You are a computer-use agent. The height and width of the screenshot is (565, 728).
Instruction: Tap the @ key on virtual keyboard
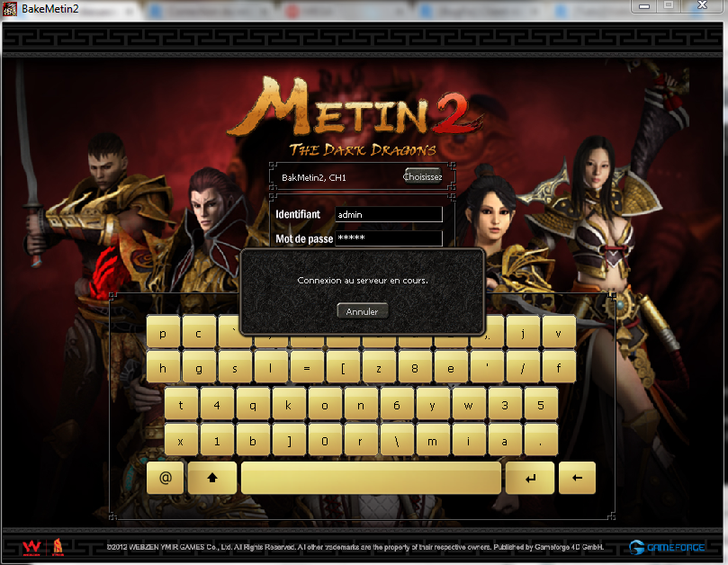tap(166, 478)
